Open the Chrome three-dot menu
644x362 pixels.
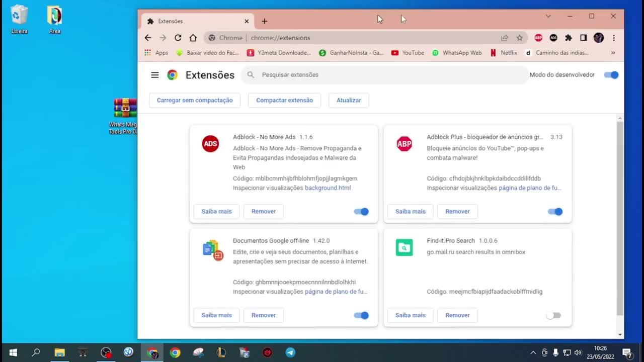click(614, 38)
